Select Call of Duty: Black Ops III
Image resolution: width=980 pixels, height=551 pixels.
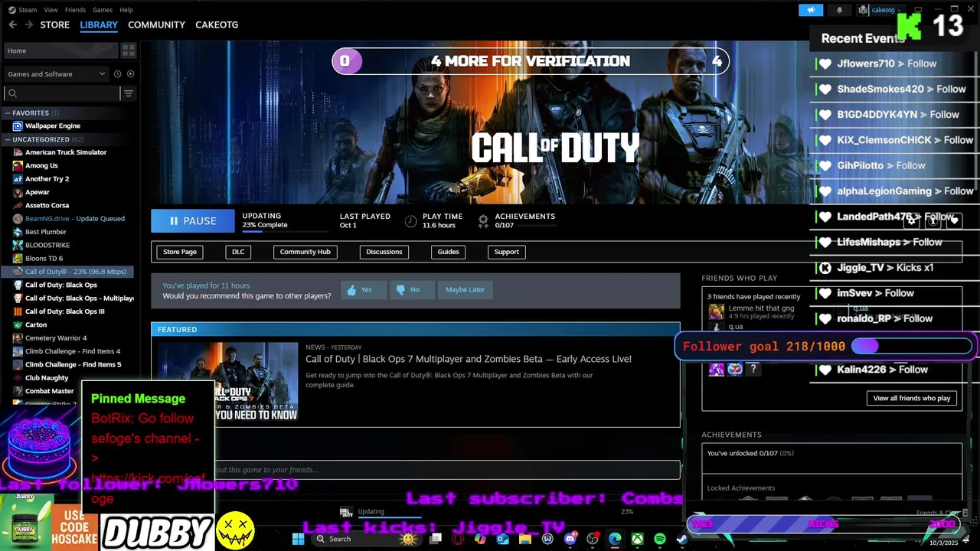64,311
